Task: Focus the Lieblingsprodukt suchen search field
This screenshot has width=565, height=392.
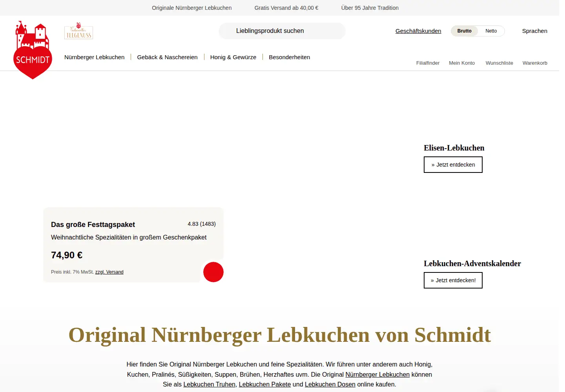Action: pyautogui.click(x=282, y=31)
